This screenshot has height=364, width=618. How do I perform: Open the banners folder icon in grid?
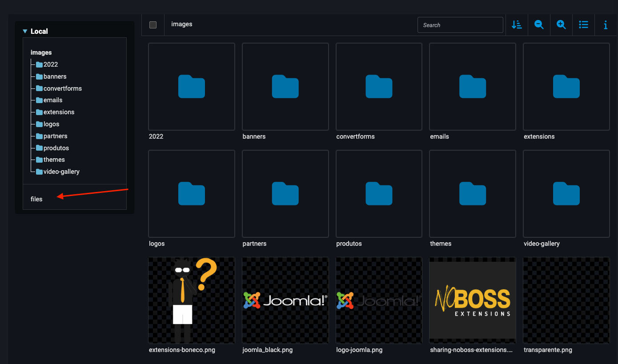point(285,87)
